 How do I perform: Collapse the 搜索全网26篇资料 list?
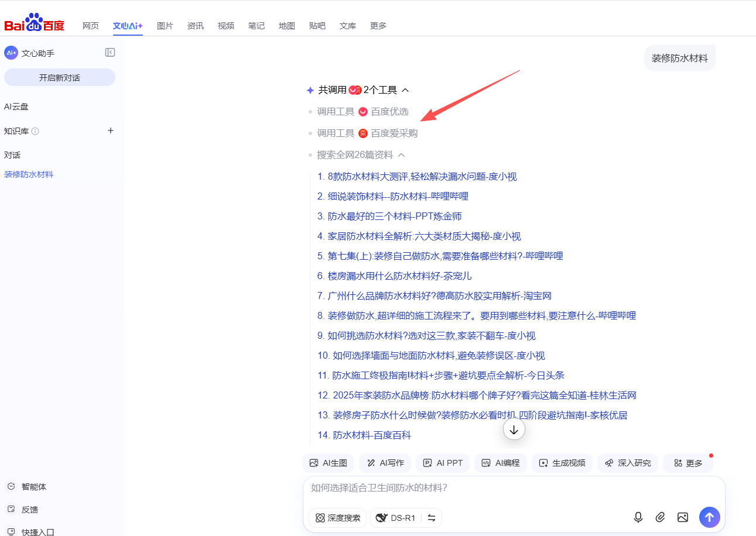pos(402,155)
